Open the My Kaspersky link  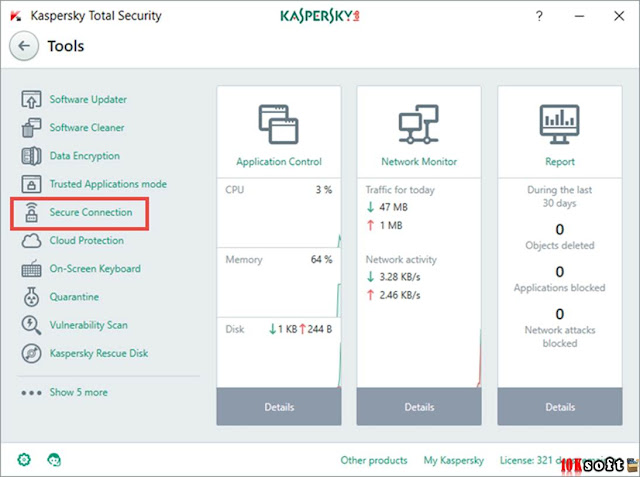(x=453, y=460)
